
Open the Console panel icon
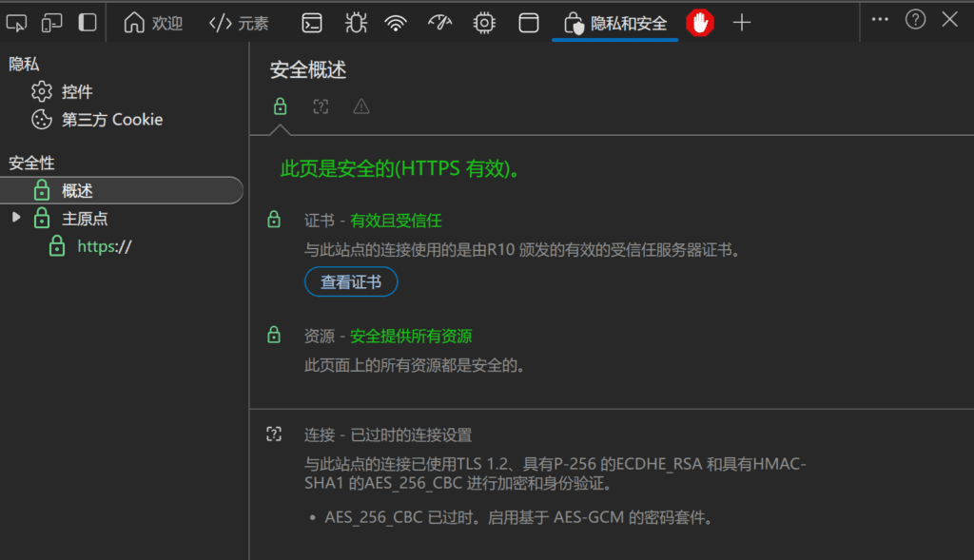pos(311,22)
